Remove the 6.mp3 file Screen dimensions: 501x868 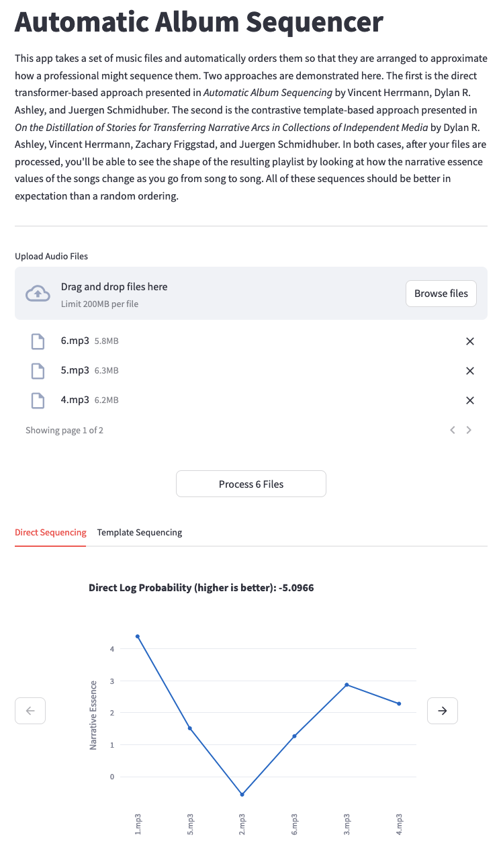(x=470, y=341)
